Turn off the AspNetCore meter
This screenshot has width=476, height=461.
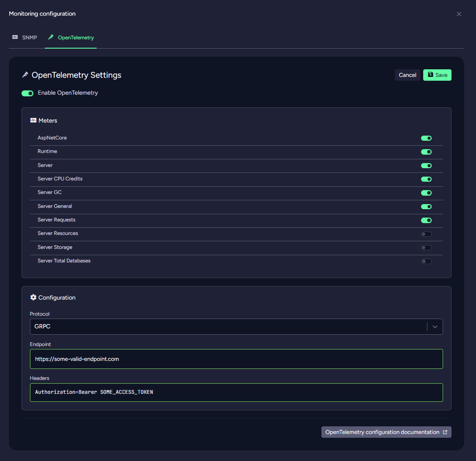coord(426,138)
